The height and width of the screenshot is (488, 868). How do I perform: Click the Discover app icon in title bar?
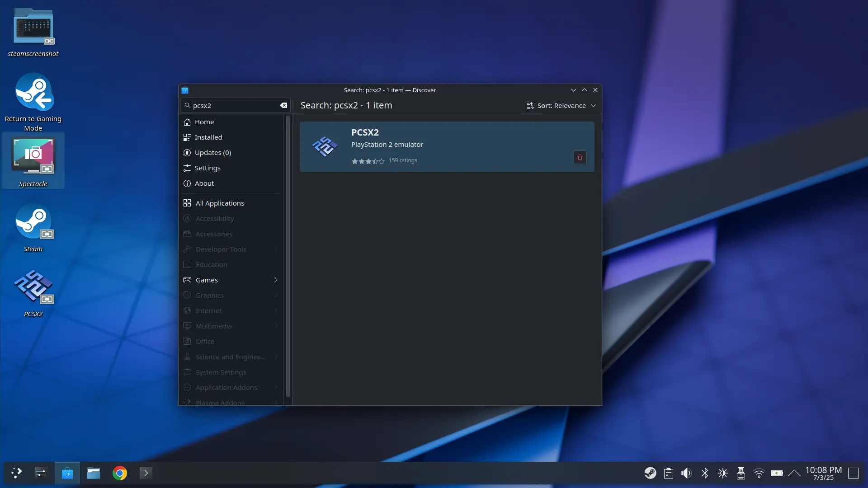[x=185, y=90]
